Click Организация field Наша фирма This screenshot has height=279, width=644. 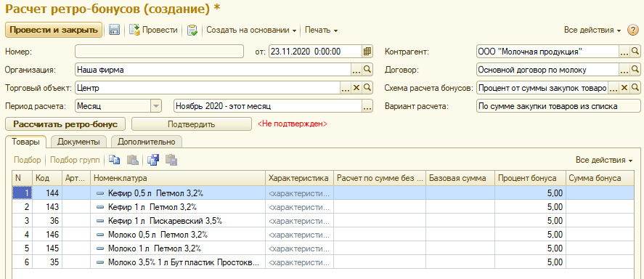coord(213,70)
